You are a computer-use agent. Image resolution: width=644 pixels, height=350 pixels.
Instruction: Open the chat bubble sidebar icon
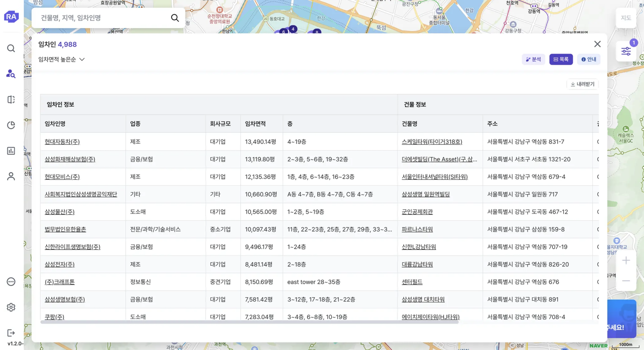click(x=11, y=282)
